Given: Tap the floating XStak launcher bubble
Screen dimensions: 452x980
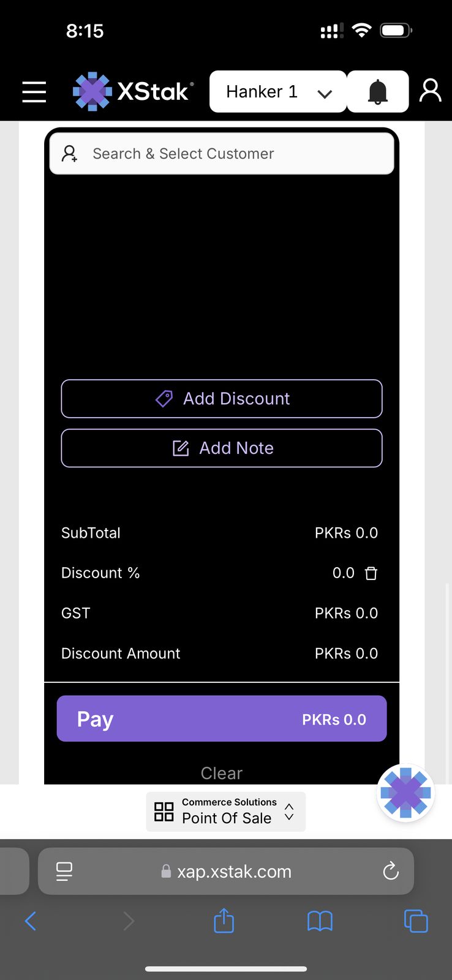Looking at the screenshot, I should 405,793.
